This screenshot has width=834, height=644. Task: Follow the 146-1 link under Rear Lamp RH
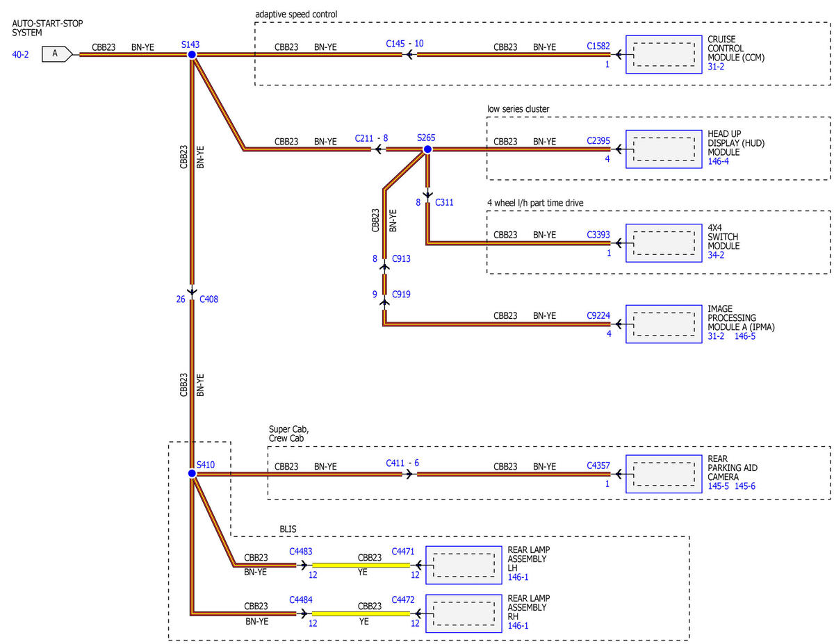(x=518, y=626)
